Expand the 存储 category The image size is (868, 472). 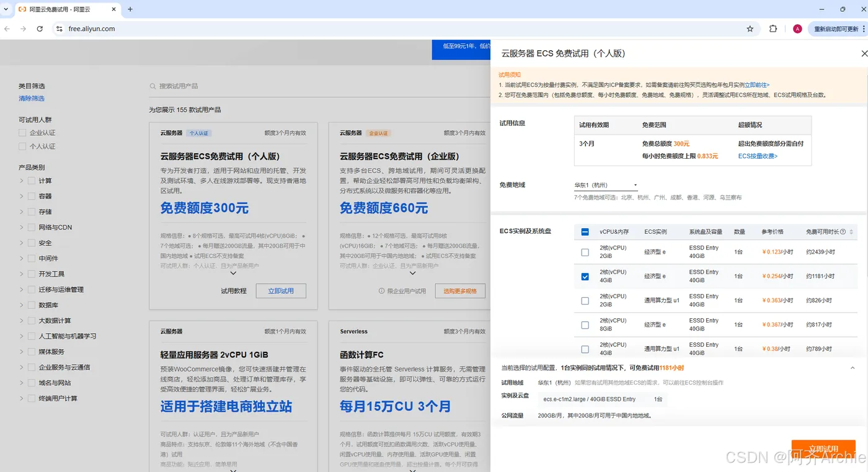(22, 212)
